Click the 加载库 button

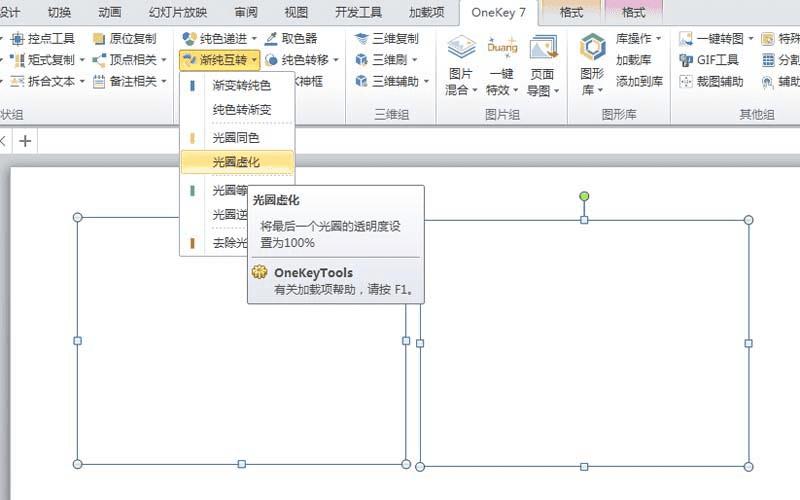point(633,60)
